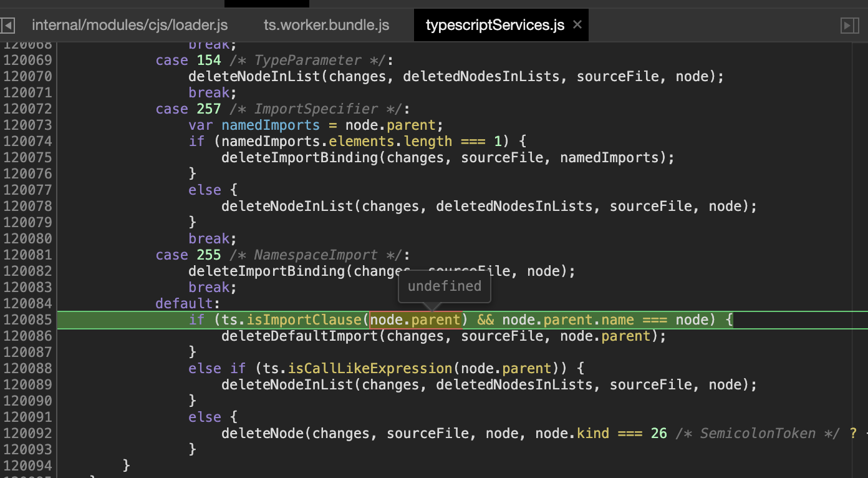Viewport: 868px width, 478px height.
Task: Click line number 120085 to set breakpoint
Action: click(28, 319)
